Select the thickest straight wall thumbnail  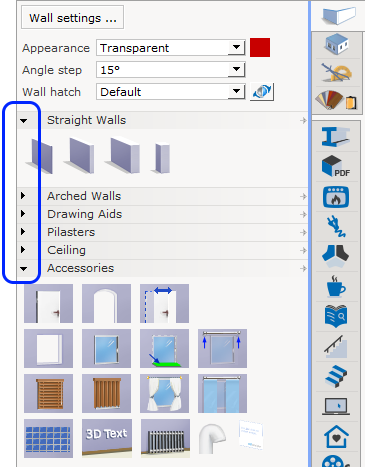pyautogui.click(x=123, y=155)
